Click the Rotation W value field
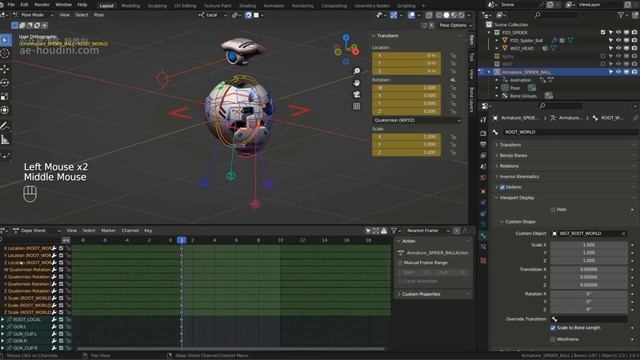640x360 pixels. click(407, 88)
